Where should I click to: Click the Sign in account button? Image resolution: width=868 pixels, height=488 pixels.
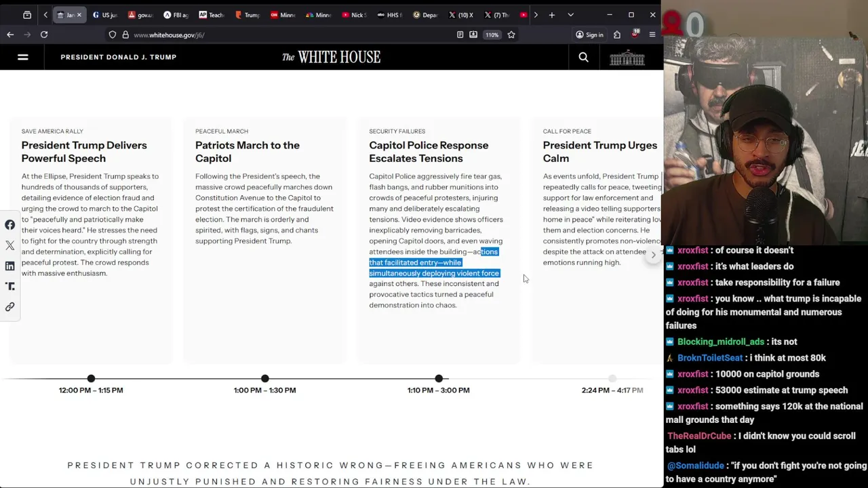tap(589, 35)
